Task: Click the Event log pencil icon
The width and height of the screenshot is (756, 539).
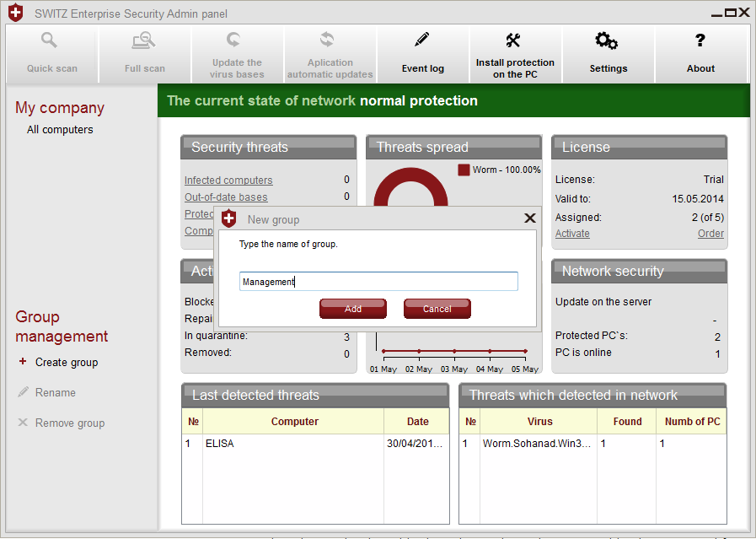Action: pos(422,40)
